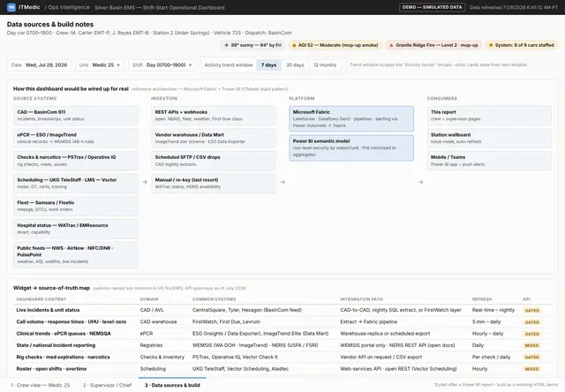The image size is (565, 392).
Task: Click Live incidents & unit status row
Action: (282, 310)
